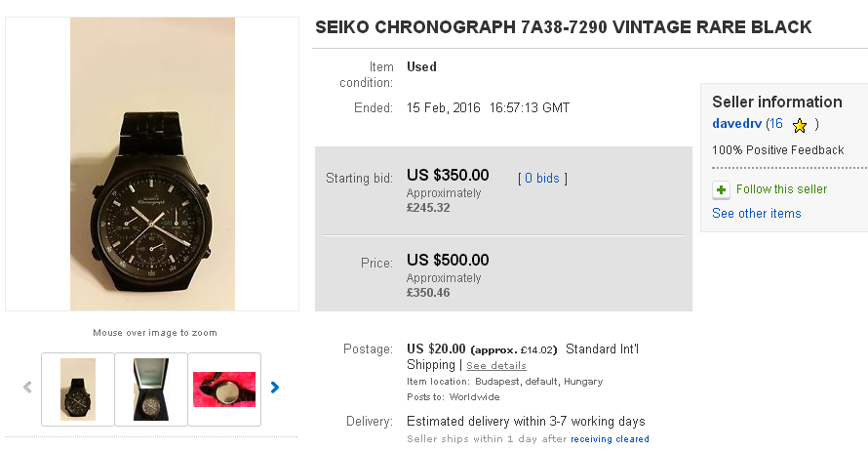
Task: Click the yellow feedback star icon
Action: pos(800,125)
